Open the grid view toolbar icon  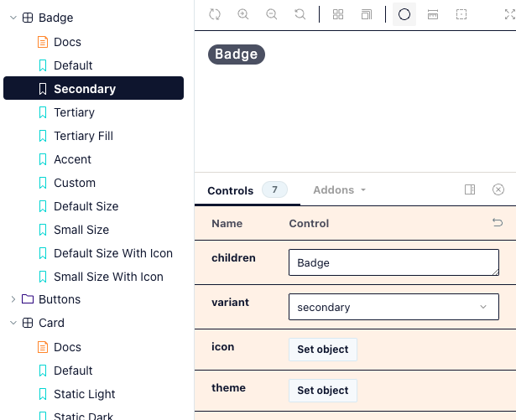(338, 14)
